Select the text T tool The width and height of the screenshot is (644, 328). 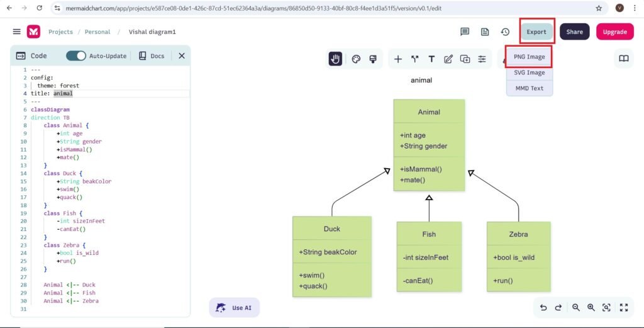431,59
